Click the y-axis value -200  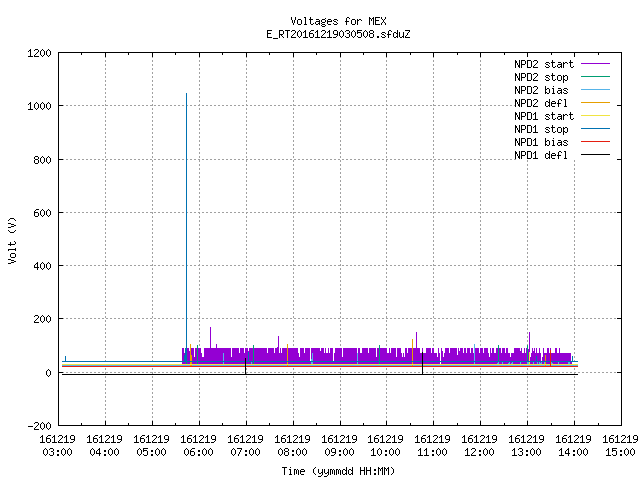pyautogui.click(x=39, y=426)
